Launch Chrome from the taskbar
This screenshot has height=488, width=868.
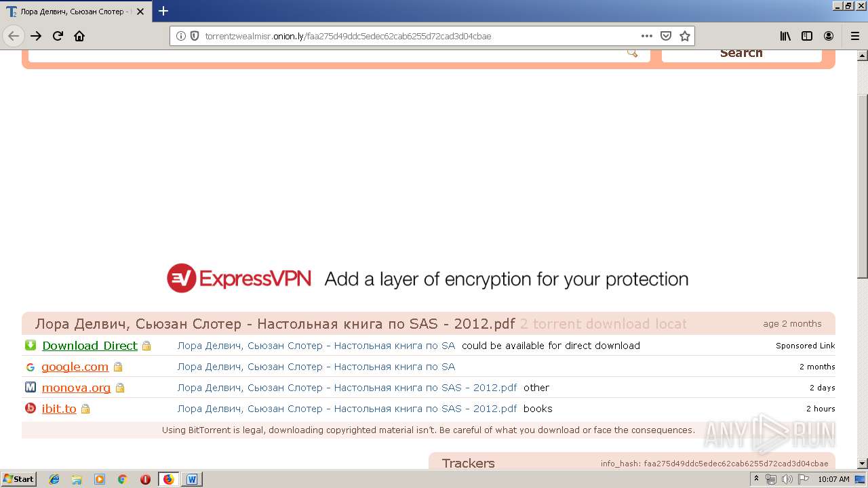[123, 479]
